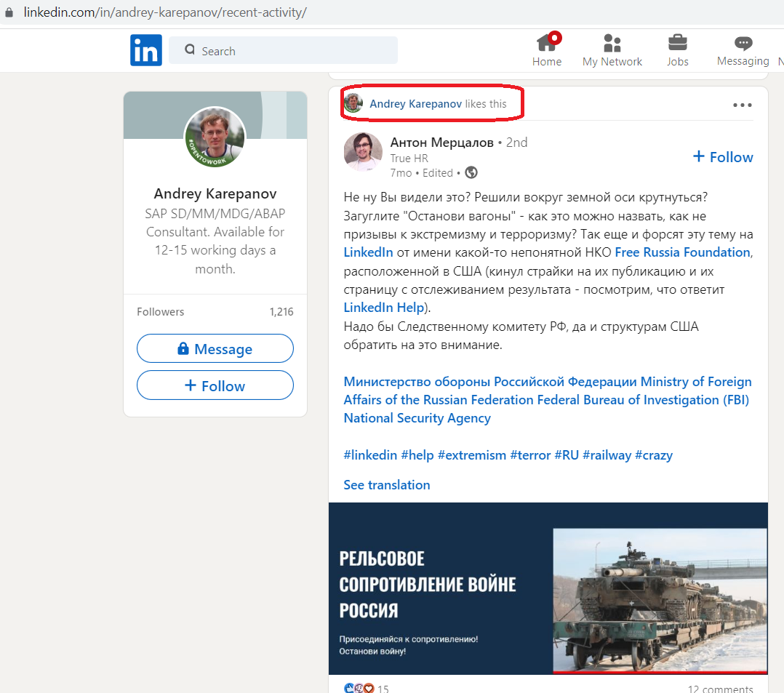Click See translation under the post
The height and width of the screenshot is (693, 784).
(386, 485)
